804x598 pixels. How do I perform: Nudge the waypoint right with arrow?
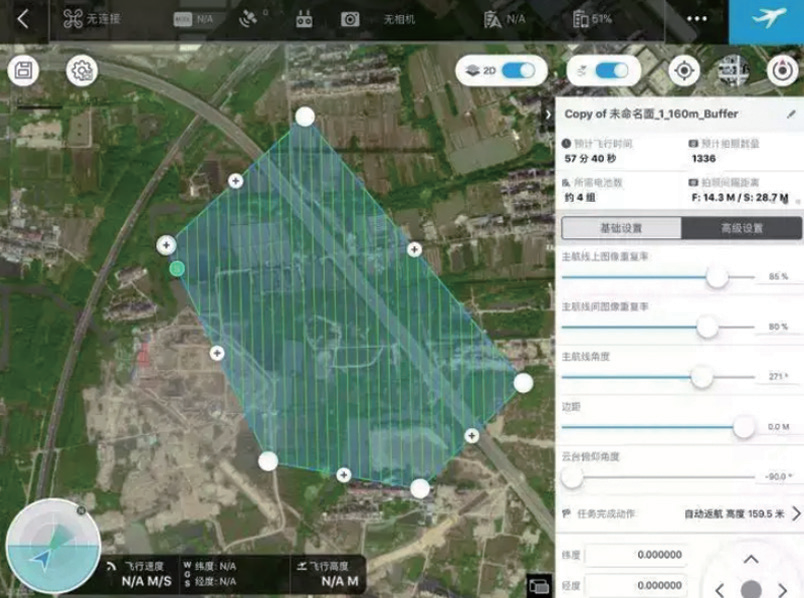[x=782, y=590]
